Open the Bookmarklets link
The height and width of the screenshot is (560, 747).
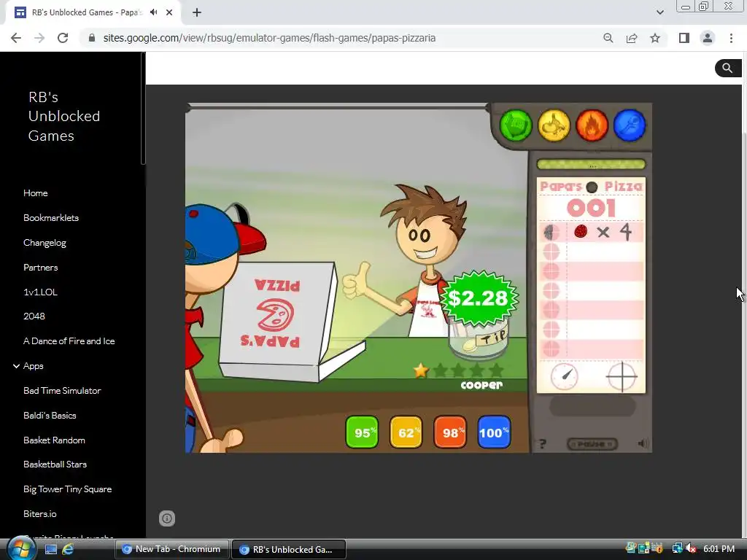[51, 217]
